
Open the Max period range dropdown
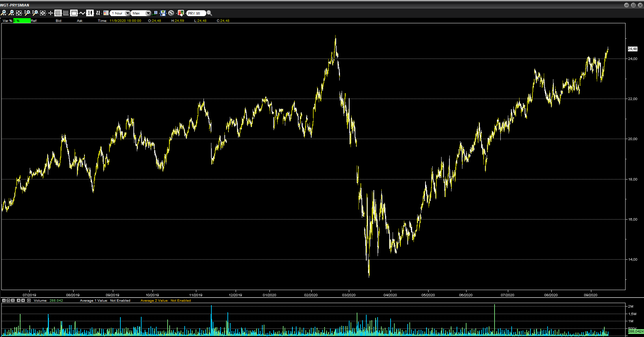click(148, 13)
